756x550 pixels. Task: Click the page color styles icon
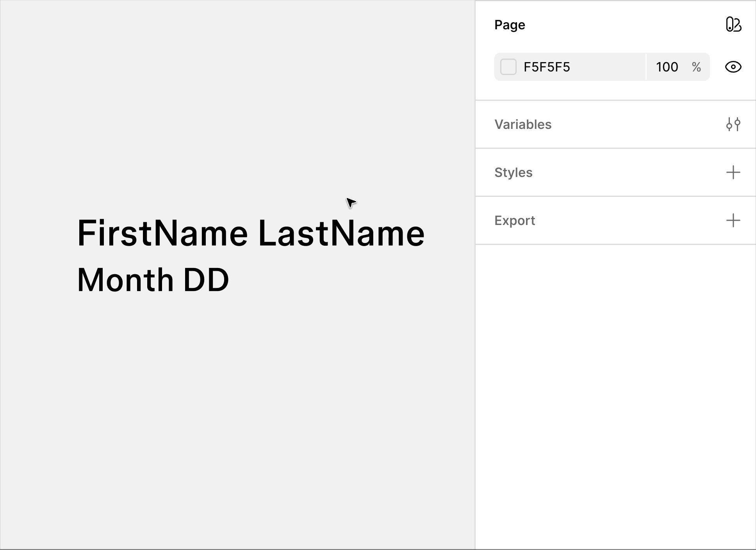click(733, 25)
